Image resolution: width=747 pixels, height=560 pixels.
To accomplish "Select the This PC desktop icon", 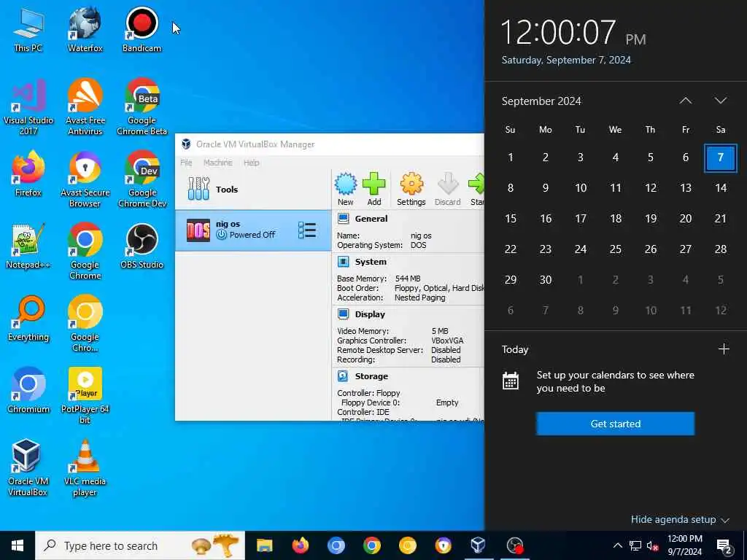I will point(28,29).
